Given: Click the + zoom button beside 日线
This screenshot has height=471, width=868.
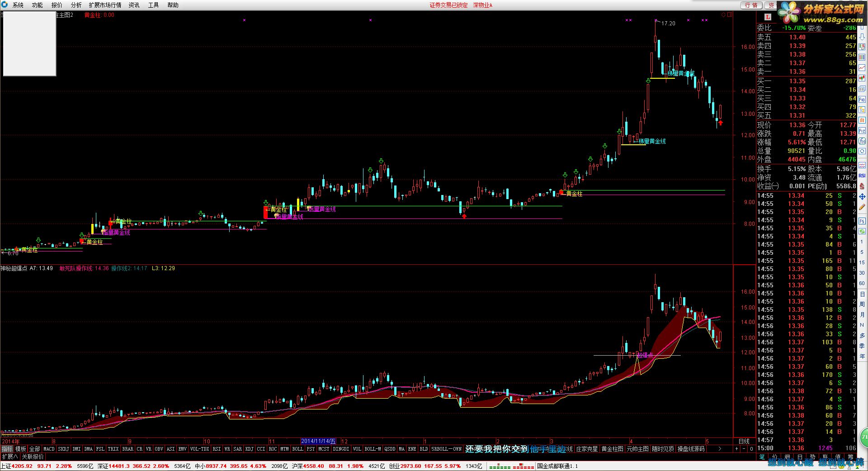Looking at the screenshot, I should (736, 449).
